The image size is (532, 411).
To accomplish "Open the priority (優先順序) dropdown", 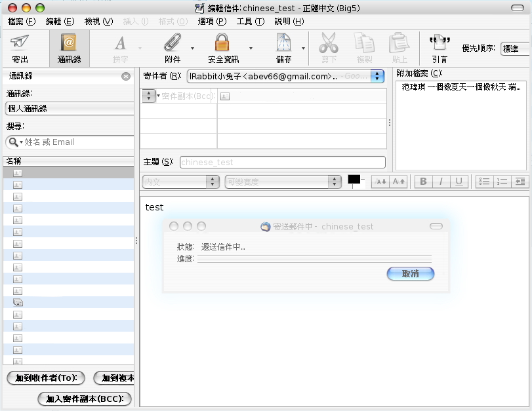I will click(515, 49).
